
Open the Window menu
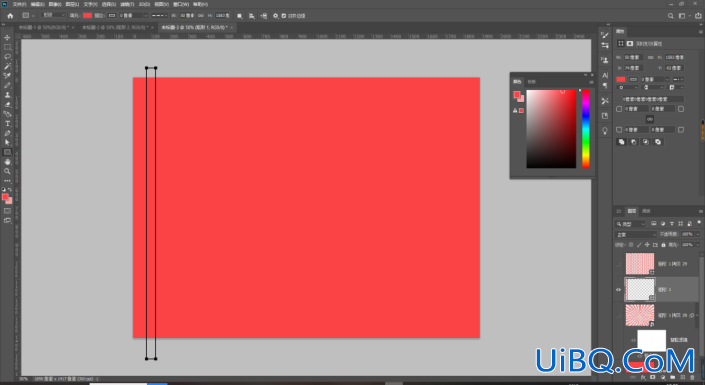(181, 4)
